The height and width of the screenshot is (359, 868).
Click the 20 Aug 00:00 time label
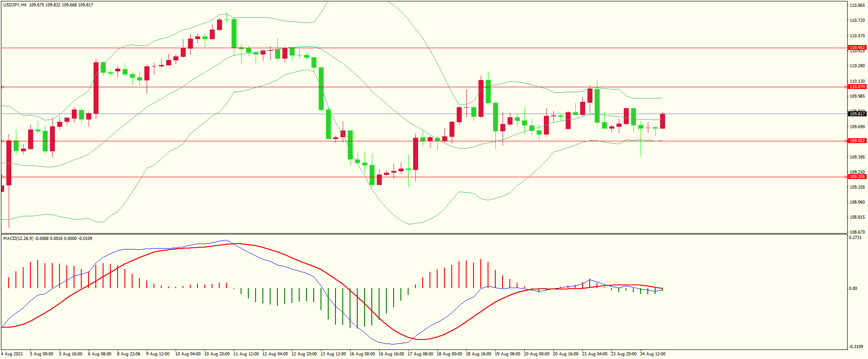pos(537,354)
